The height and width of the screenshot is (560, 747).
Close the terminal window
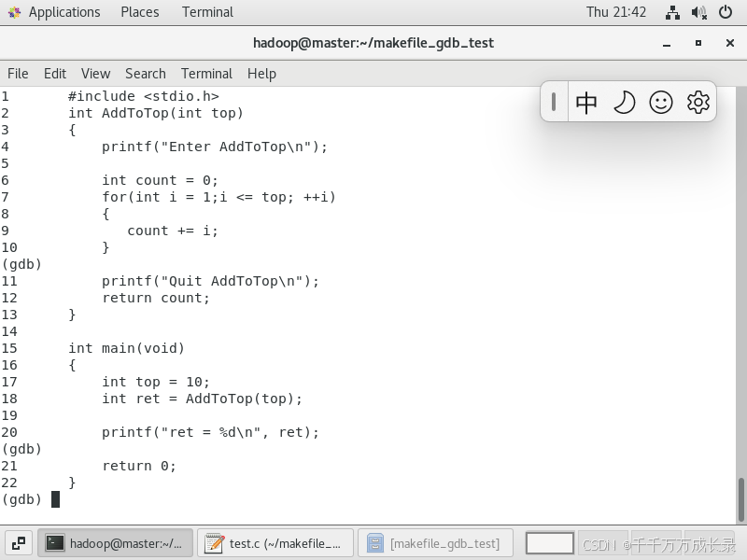(x=730, y=43)
